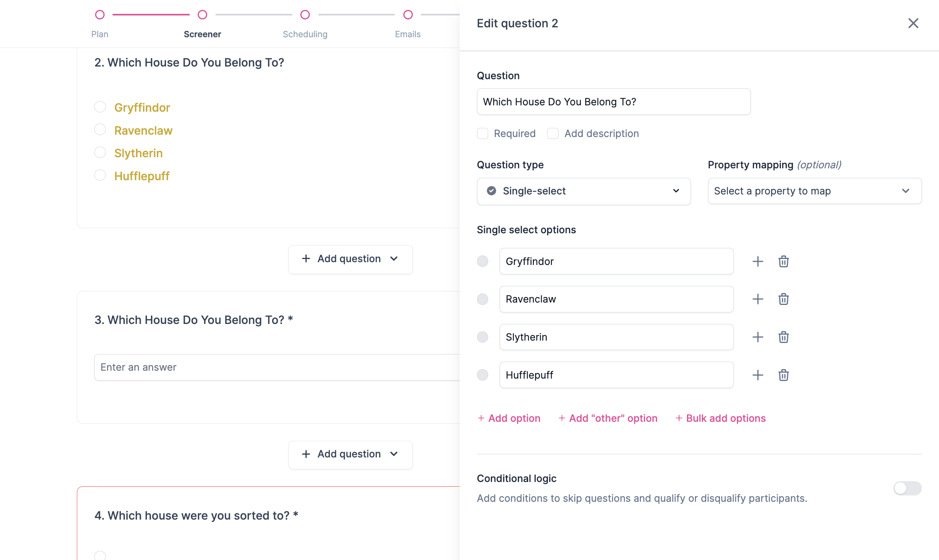939x560 pixels.
Task: Delete the Hufflepuff option
Action: pyautogui.click(x=783, y=375)
